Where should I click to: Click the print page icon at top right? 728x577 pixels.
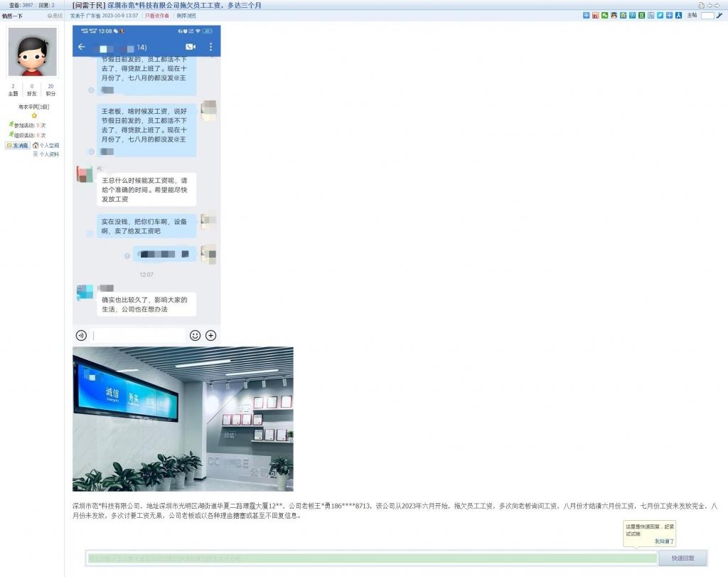pos(702,5)
